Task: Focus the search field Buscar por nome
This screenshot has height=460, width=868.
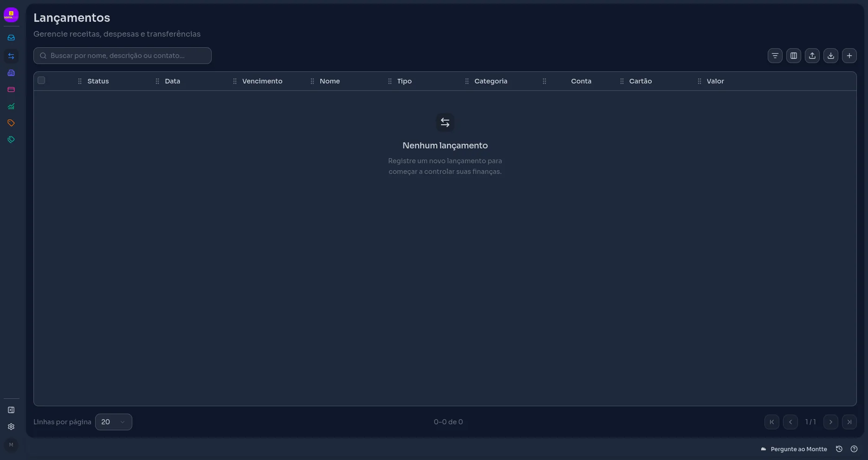Action: 123,56
